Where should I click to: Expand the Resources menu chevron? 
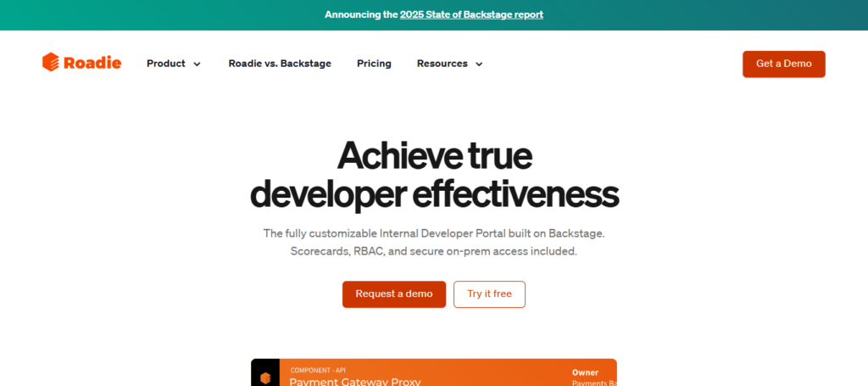[x=479, y=64]
